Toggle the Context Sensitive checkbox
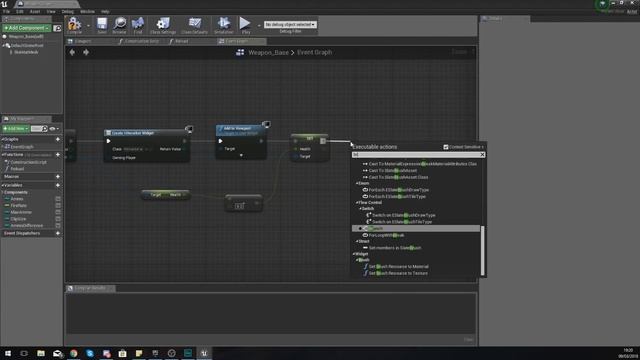640x360 pixels. pyautogui.click(x=446, y=147)
